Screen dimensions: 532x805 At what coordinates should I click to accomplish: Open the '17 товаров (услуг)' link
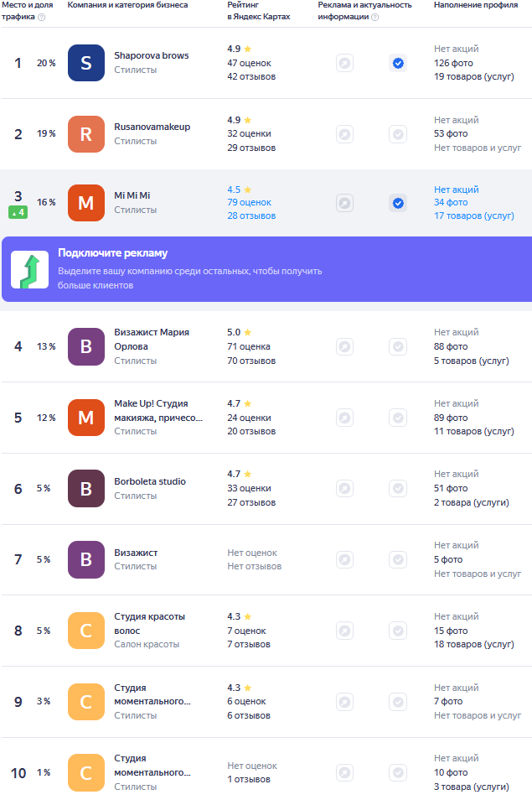point(474,216)
